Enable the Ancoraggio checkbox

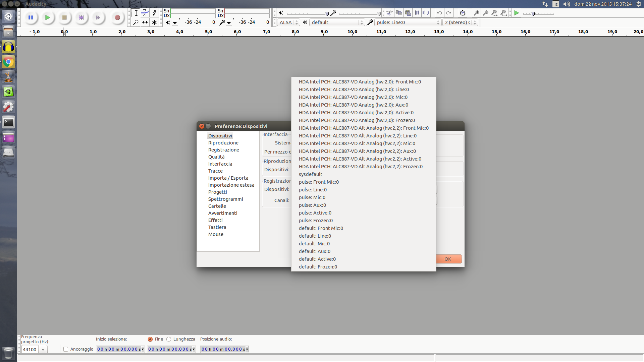[x=66, y=349]
